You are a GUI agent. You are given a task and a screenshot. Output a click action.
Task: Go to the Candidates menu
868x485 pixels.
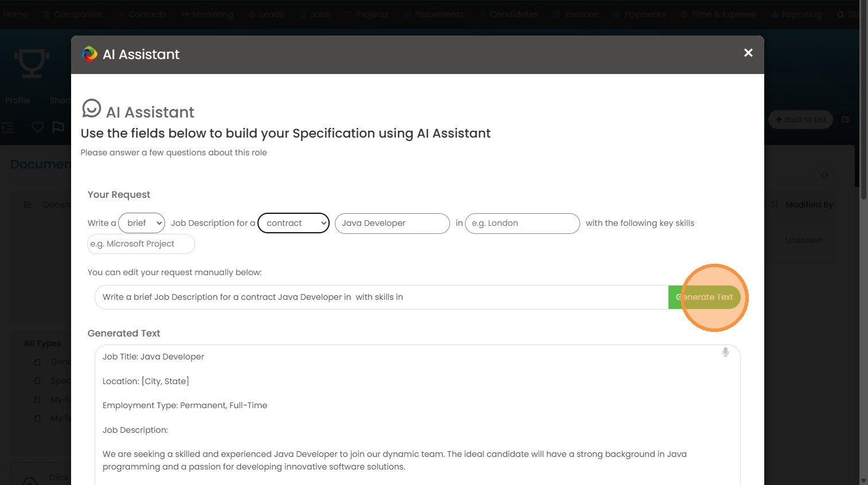coord(509,14)
